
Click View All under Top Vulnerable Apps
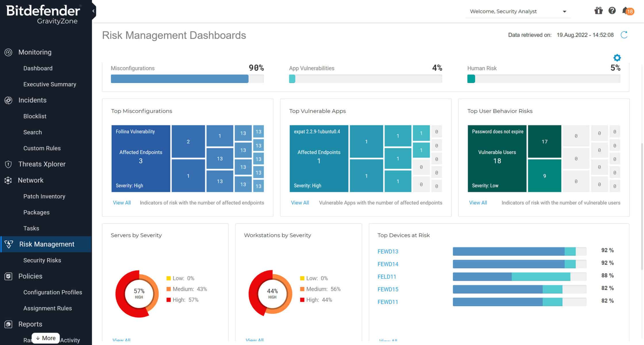300,203
